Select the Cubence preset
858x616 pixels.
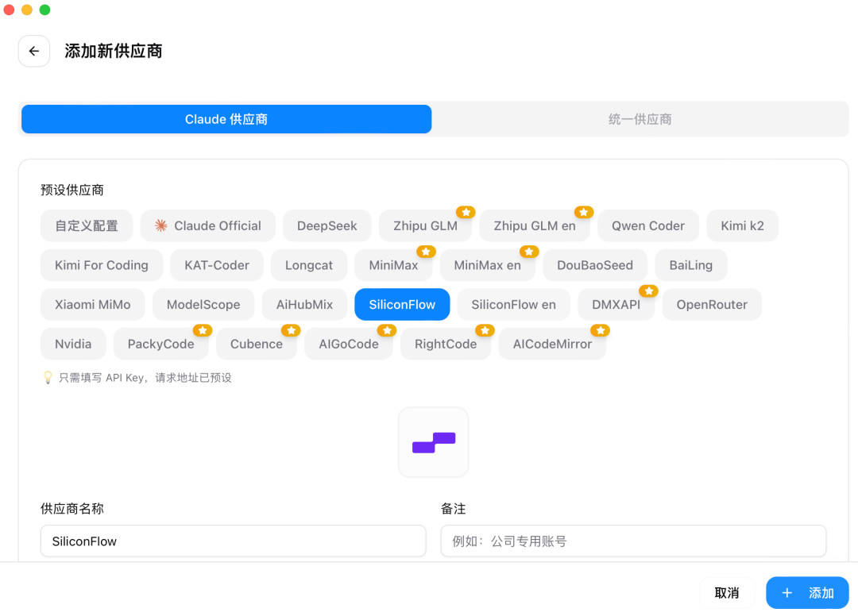point(256,344)
